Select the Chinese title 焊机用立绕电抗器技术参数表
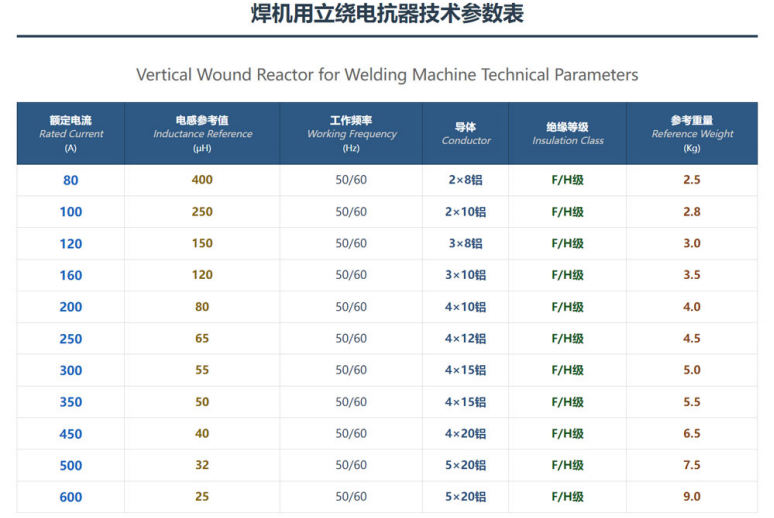The width and height of the screenshot is (774, 518). pyautogui.click(x=387, y=13)
